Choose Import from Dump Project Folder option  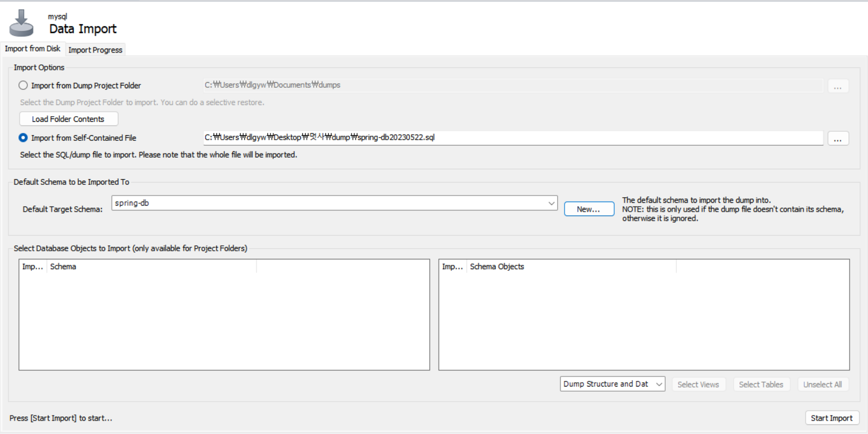[x=80, y=85]
